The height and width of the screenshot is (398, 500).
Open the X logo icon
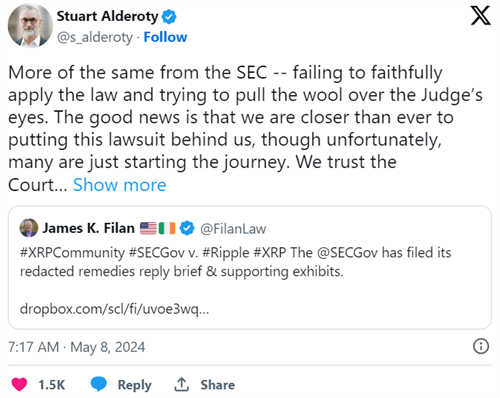point(480,15)
